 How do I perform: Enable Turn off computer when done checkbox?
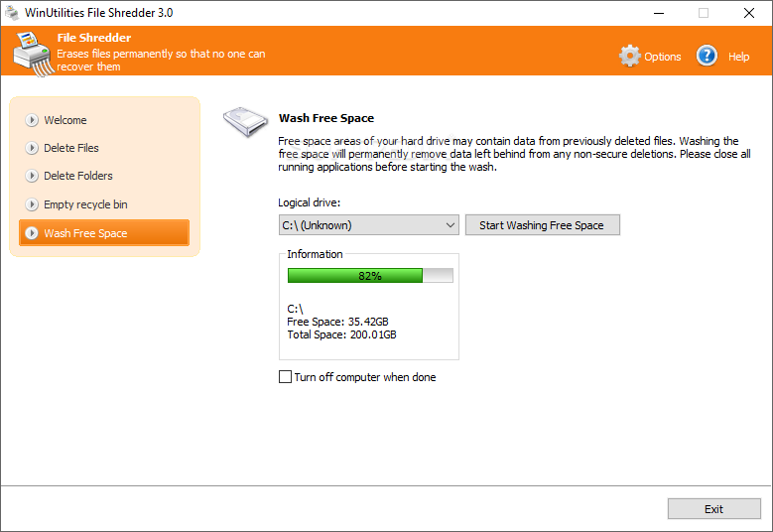(285, 377)
